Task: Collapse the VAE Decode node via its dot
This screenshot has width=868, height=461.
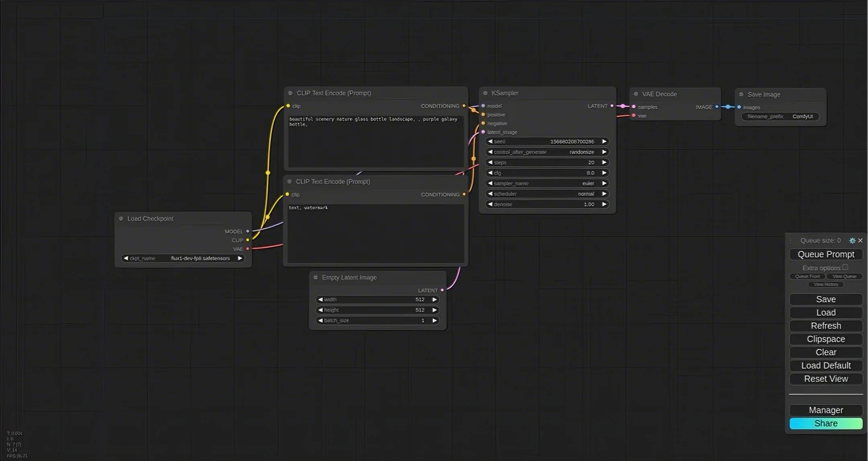Action: click(636, 94)
